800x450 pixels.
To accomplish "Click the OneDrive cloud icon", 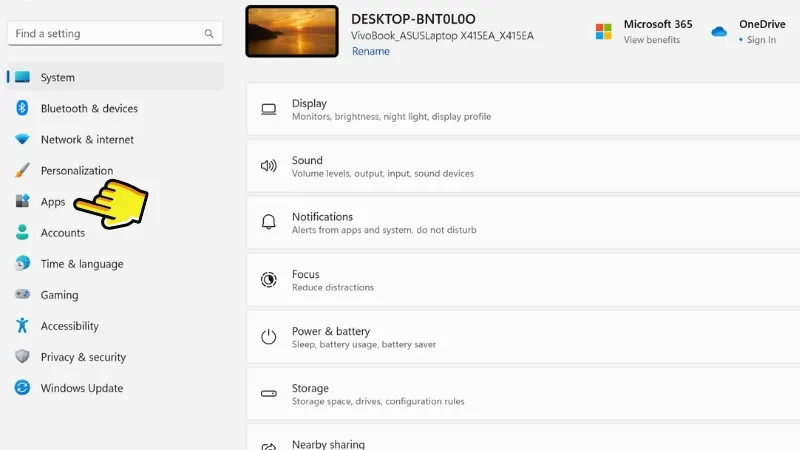I will pos(718,32).
